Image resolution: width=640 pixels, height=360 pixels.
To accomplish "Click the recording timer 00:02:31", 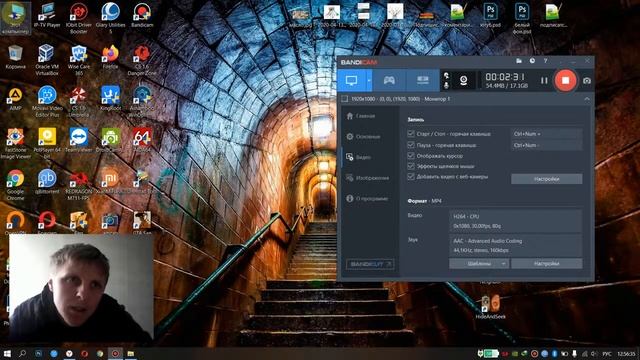I will (x=505, y=77).
